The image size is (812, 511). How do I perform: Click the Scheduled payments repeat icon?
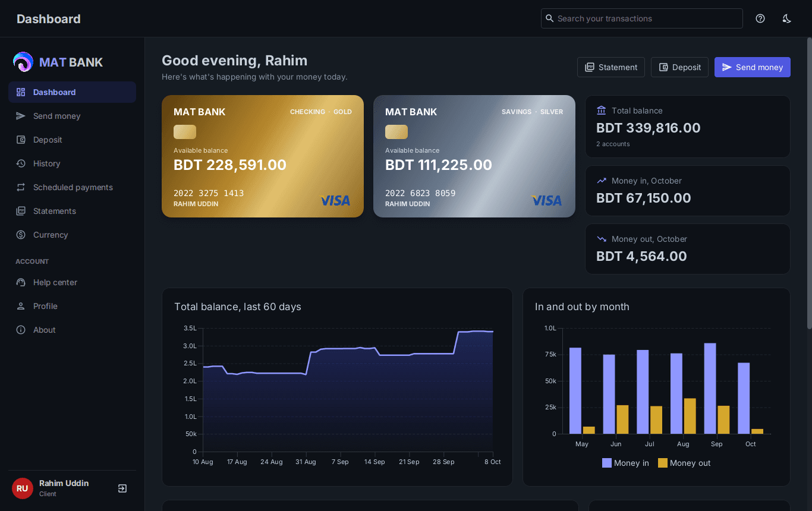click(21, 187)
